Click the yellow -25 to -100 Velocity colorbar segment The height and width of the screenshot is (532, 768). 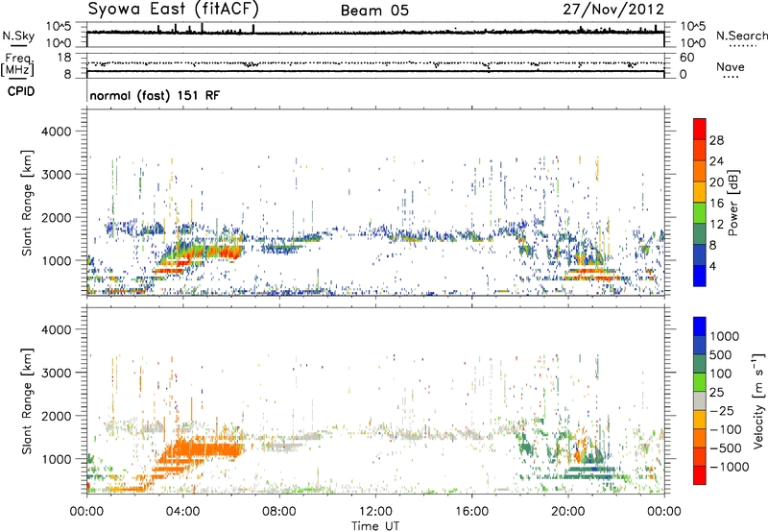[x=700, y=420]
